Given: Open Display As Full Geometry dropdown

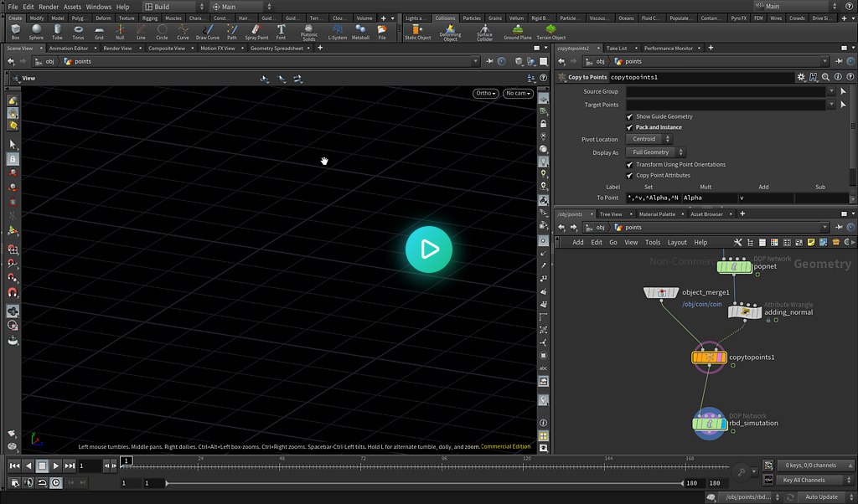Looking at the screenshot, I should click(655, 152).
